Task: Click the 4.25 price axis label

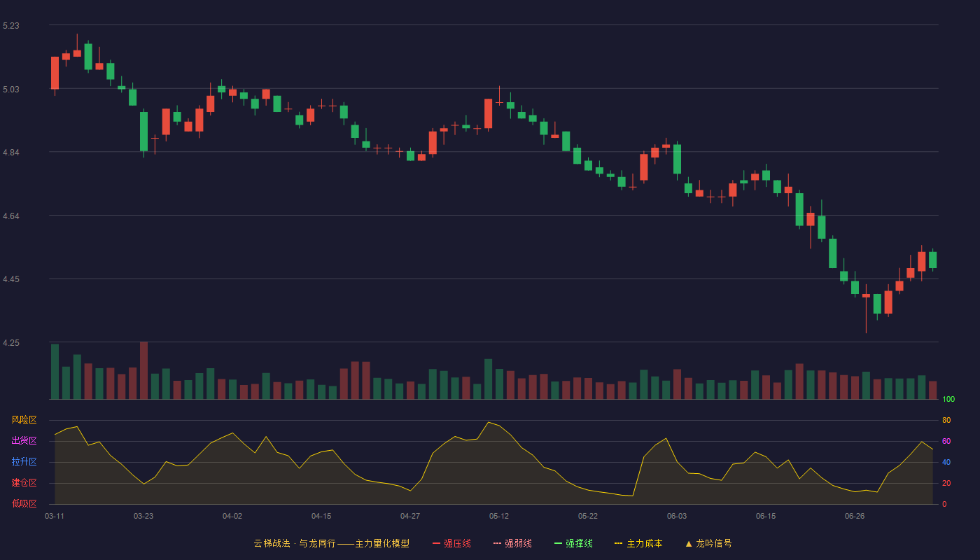Action: tap(11, 344)
